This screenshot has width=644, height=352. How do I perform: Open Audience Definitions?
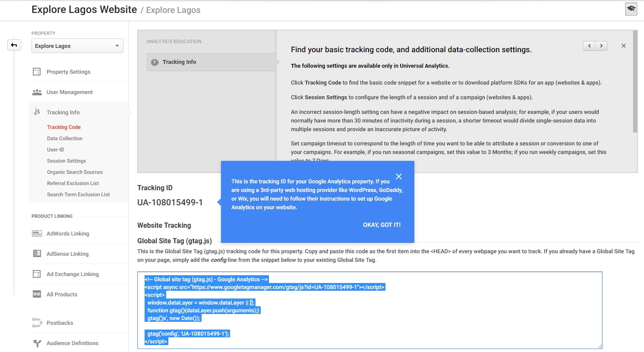(73, 343)
